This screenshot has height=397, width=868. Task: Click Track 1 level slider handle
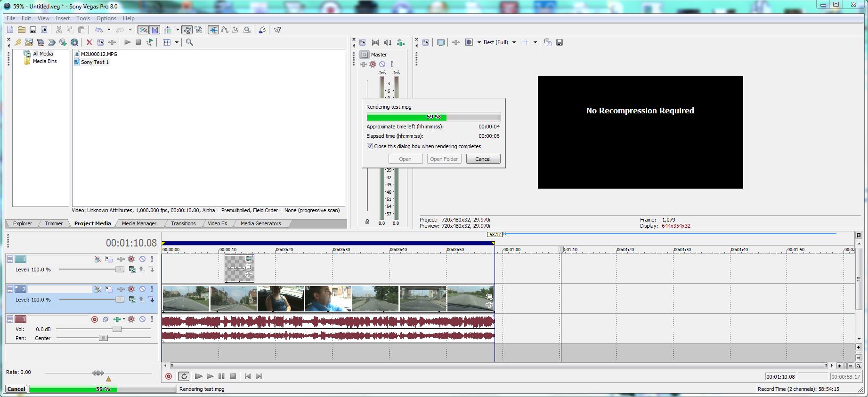120,270
